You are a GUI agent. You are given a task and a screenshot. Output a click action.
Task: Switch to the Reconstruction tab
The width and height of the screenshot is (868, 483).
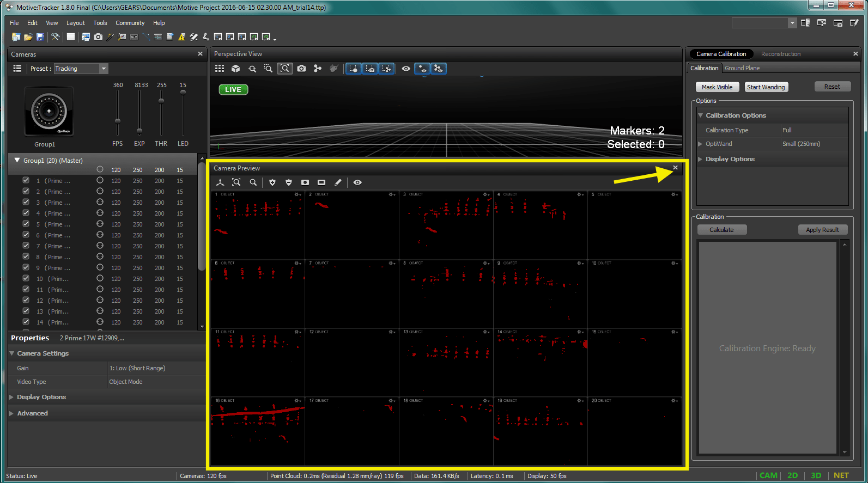[781, 54]
